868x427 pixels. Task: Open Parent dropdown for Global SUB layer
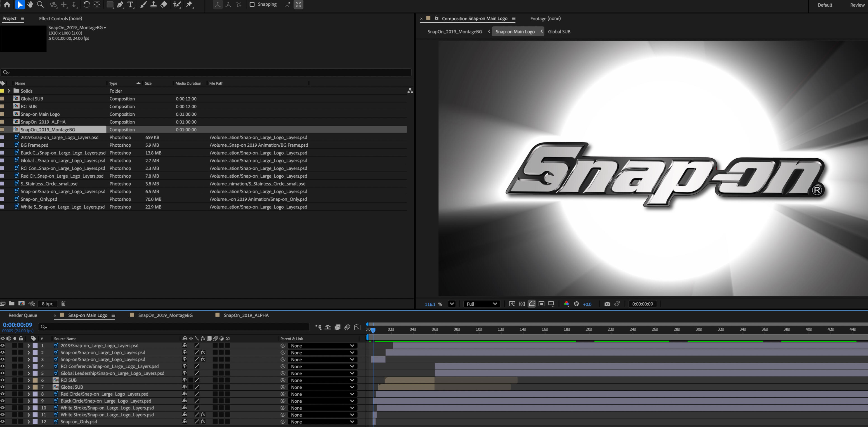322,387
